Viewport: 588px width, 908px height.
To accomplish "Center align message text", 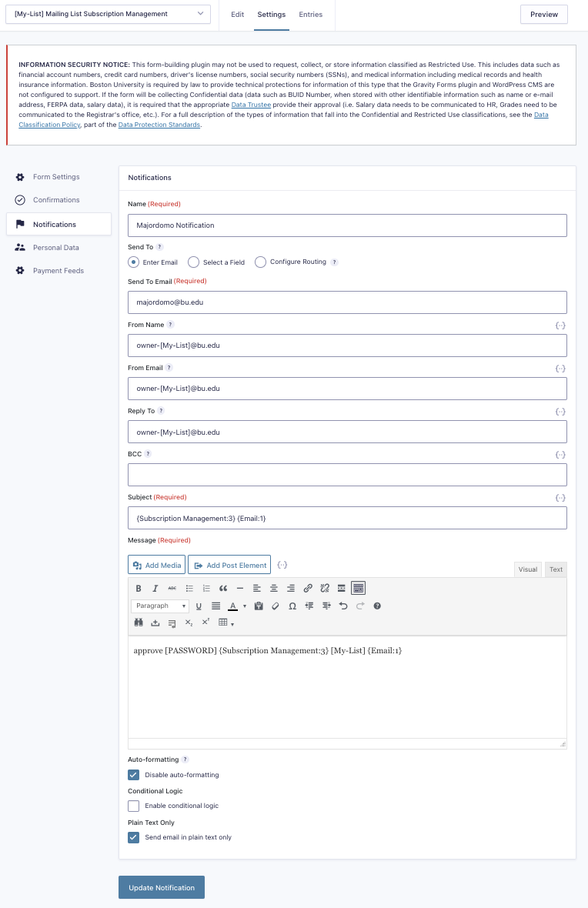I will coord(274,589).
